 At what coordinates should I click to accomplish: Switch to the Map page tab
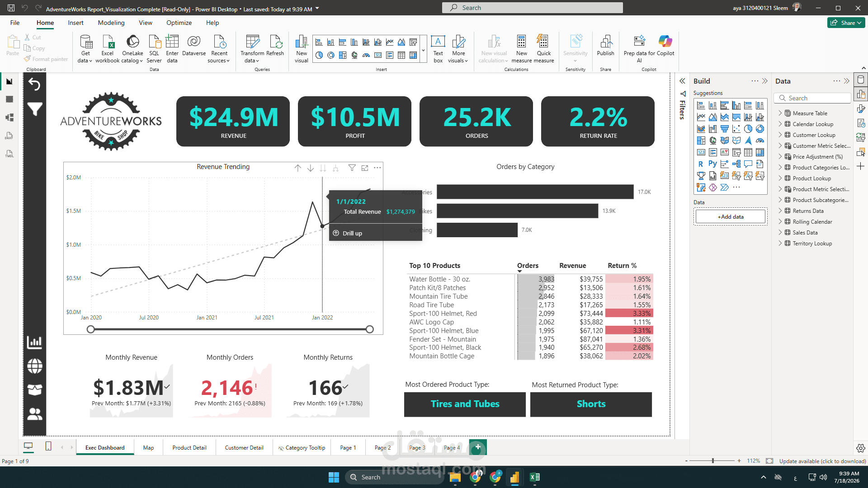pyautogui.click(x=148, y=448)
